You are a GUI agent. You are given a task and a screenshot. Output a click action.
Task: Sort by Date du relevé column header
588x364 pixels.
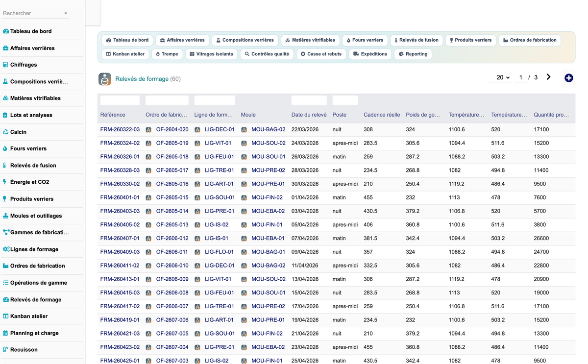coord(309,115)
